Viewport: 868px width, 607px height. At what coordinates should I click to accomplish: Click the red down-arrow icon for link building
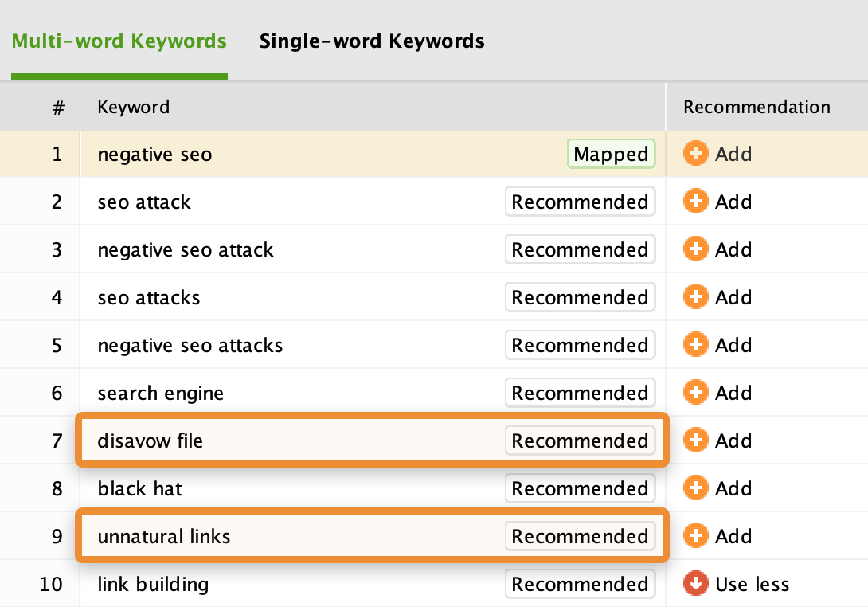[x=695, y=584]
